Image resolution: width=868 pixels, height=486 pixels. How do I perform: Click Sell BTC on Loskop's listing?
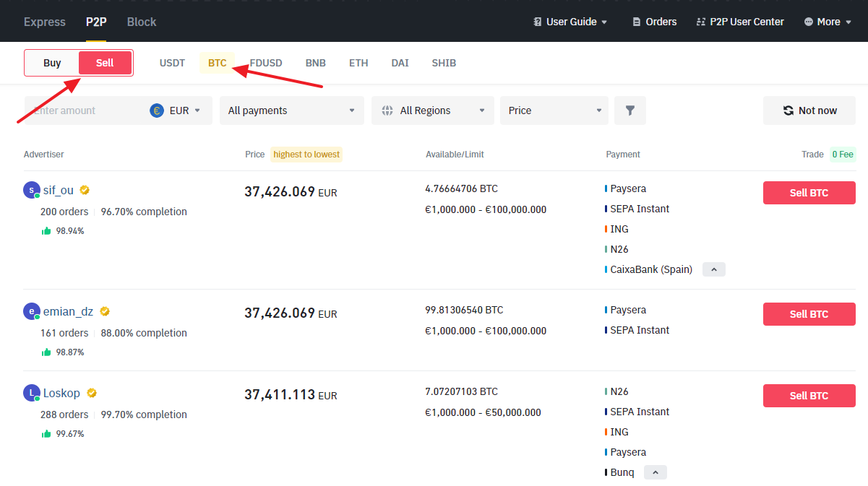pyautogui.click(x=809, y=395)
